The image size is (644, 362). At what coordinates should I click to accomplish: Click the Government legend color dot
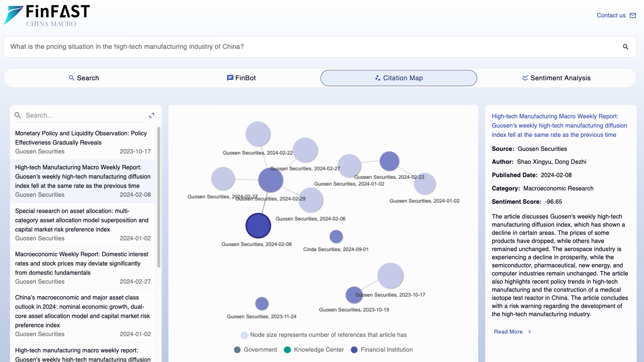coord(237,350)
